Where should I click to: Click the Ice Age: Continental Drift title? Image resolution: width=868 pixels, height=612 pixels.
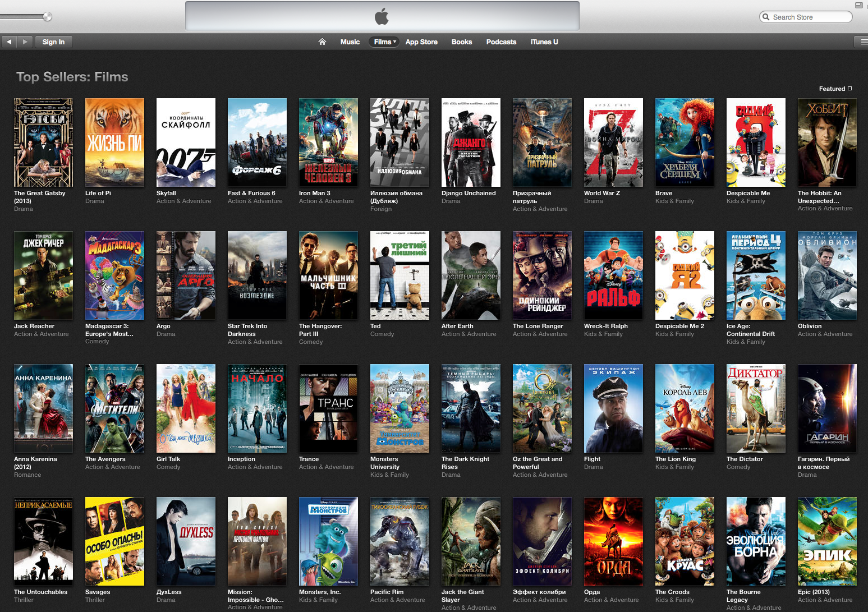pos(751,330)
